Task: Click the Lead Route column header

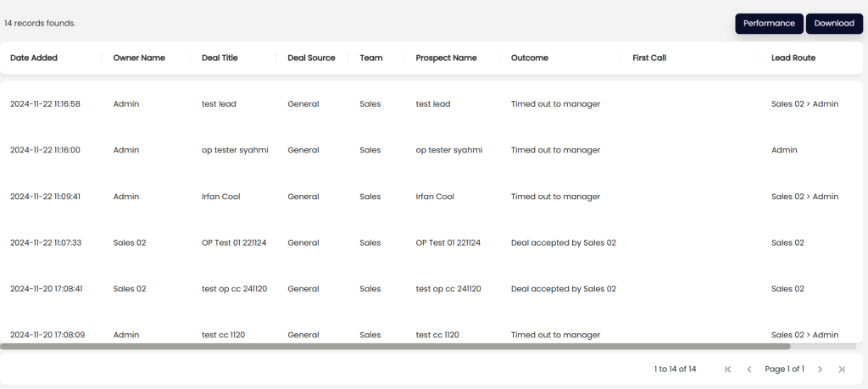Action: click(x=793, y=58)
